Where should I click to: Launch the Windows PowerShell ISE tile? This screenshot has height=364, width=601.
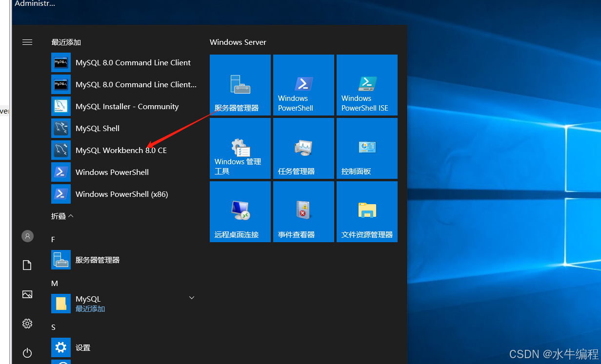[x=367, y=85]
